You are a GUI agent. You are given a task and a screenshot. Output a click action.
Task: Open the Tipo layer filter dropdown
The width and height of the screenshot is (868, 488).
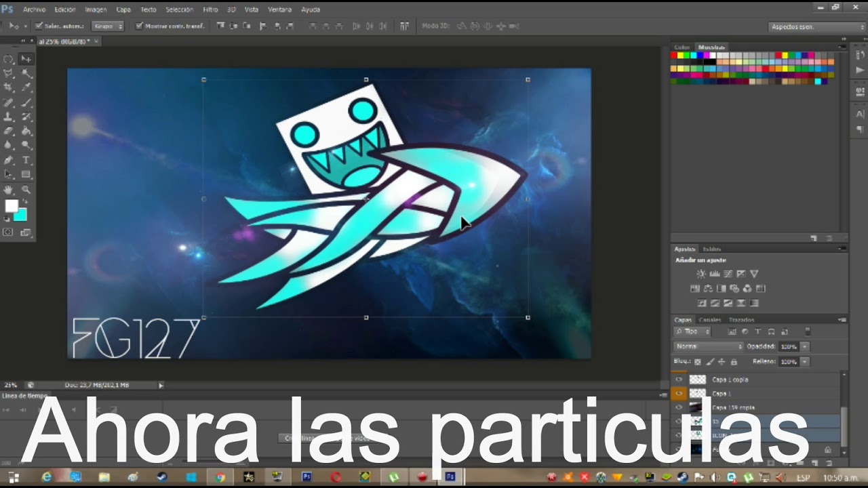pos(692,331)
